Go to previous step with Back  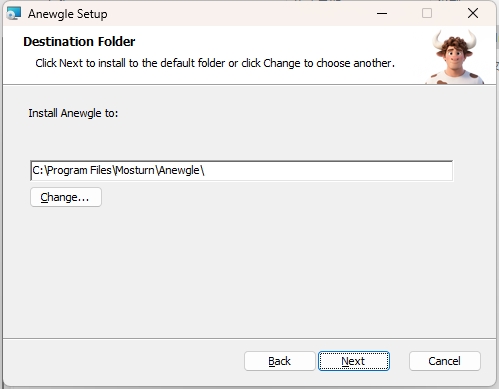(x=280, y=361)
